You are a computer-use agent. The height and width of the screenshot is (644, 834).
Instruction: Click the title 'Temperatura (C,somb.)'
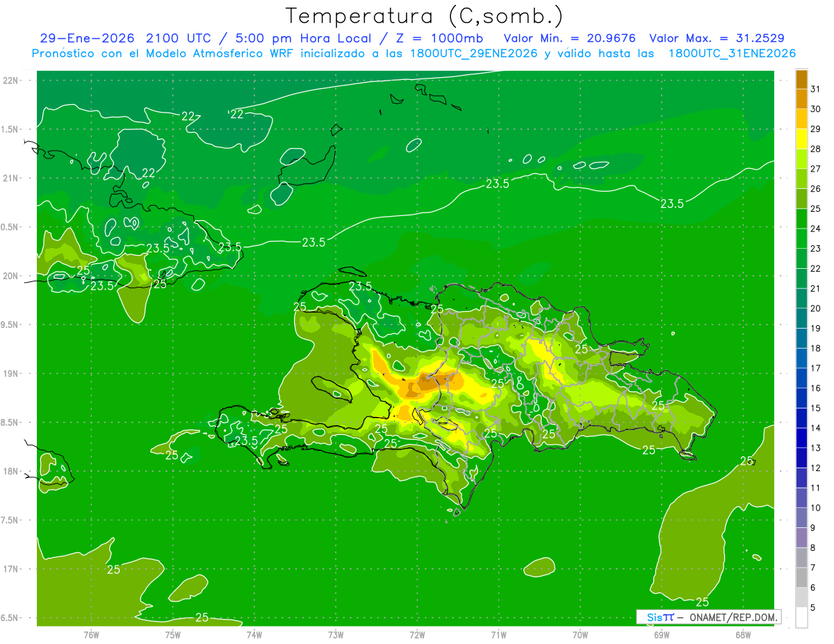(425, 16)
